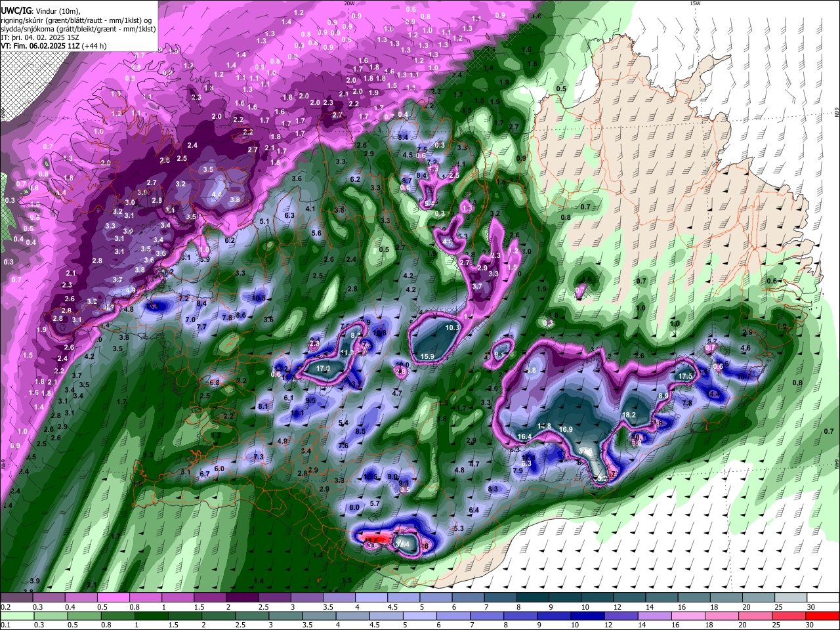Click the 5.3 precipitation value on map
This screenshot has height=630, width=840.
(x=459, y=528)
